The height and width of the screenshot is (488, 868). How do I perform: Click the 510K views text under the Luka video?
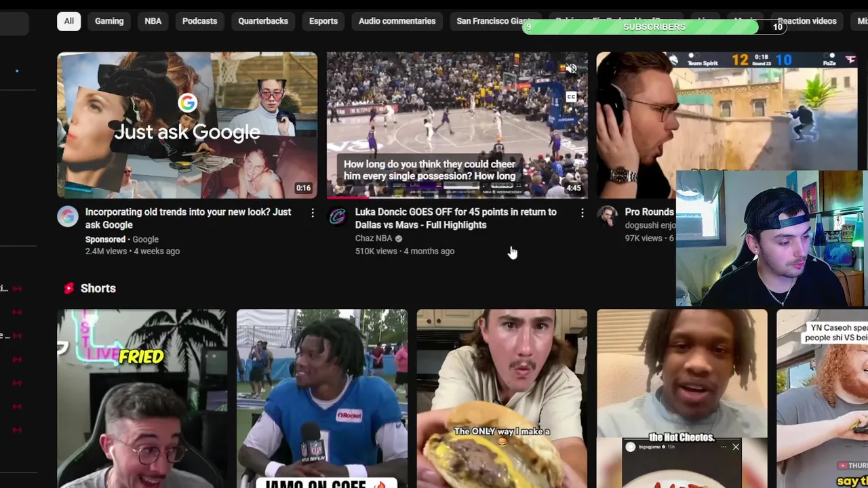pyautogui.click(x=376, y=251)
